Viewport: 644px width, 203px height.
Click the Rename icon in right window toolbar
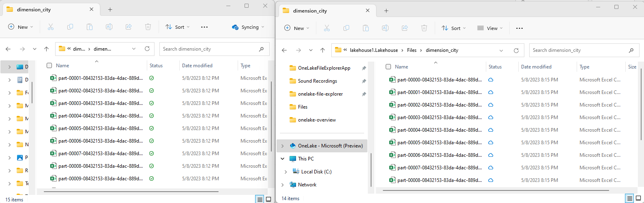[385, 28]
